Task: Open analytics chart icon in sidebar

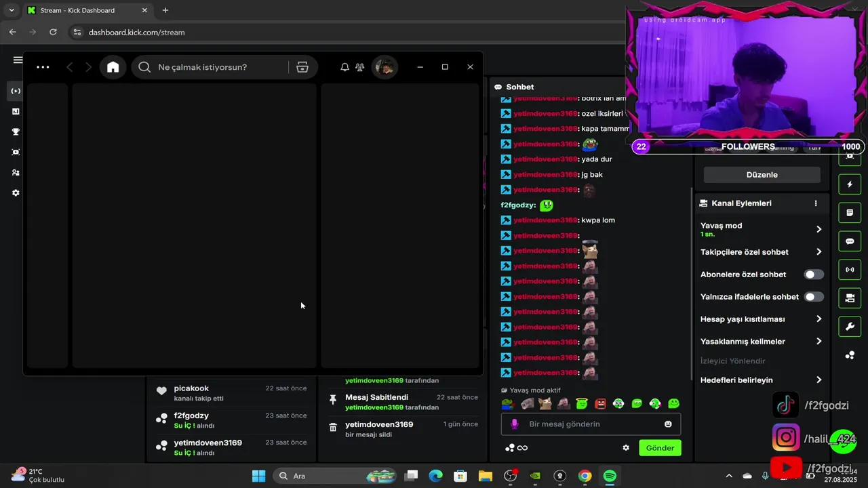Action: tap(16, 111)
